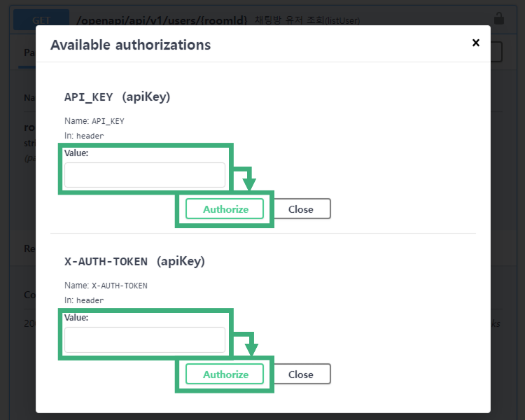The height and width of the screenshot is (420, 525).
Task: Focus the X-AUTH-TOKEN Value input field
Action: pos(145,340)
